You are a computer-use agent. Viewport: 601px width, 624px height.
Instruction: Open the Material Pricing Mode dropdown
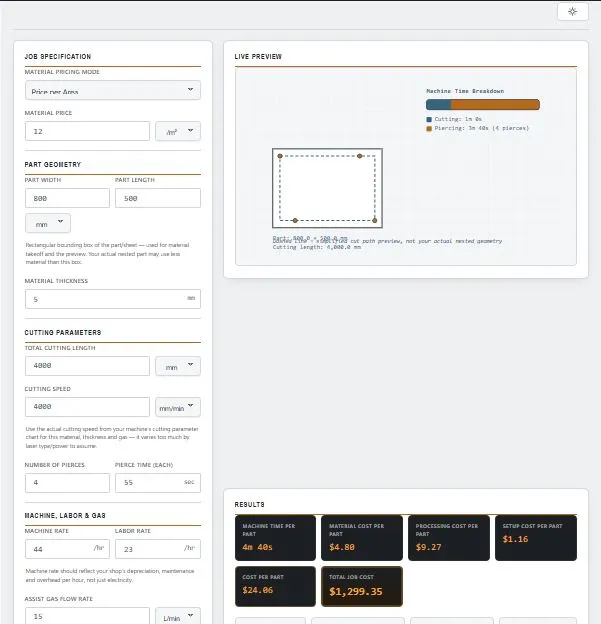[x=113, y=90]
